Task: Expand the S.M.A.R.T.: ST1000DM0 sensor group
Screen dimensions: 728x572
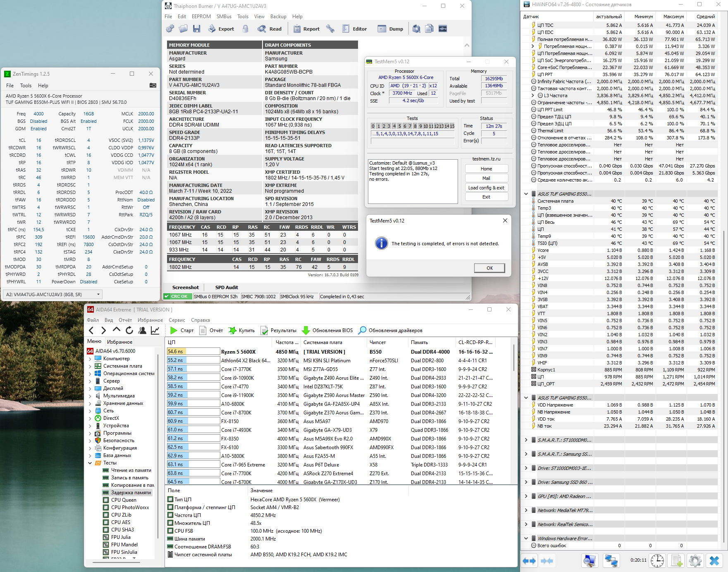Action: [x=526, y=440]
